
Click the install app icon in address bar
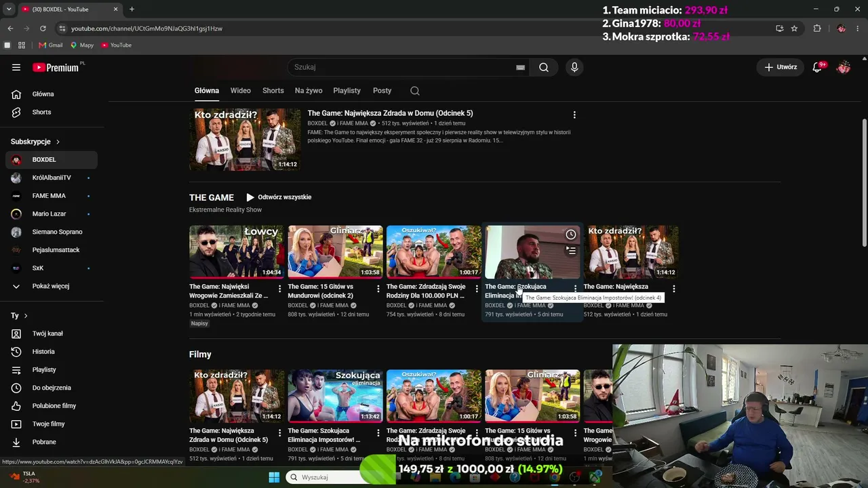(779, 28)
